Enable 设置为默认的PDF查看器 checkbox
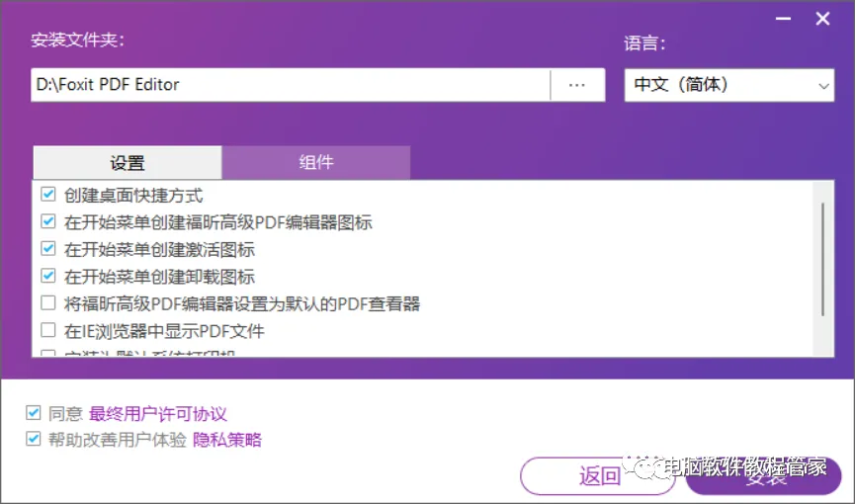Viewport: 855px width, 504px height. pos(48,302)
